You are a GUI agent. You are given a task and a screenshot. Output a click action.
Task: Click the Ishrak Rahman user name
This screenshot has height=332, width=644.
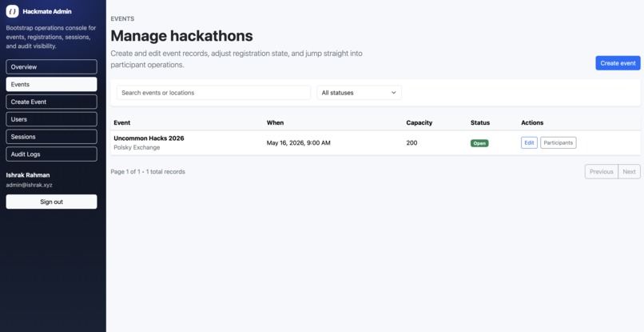click(28, 175)
